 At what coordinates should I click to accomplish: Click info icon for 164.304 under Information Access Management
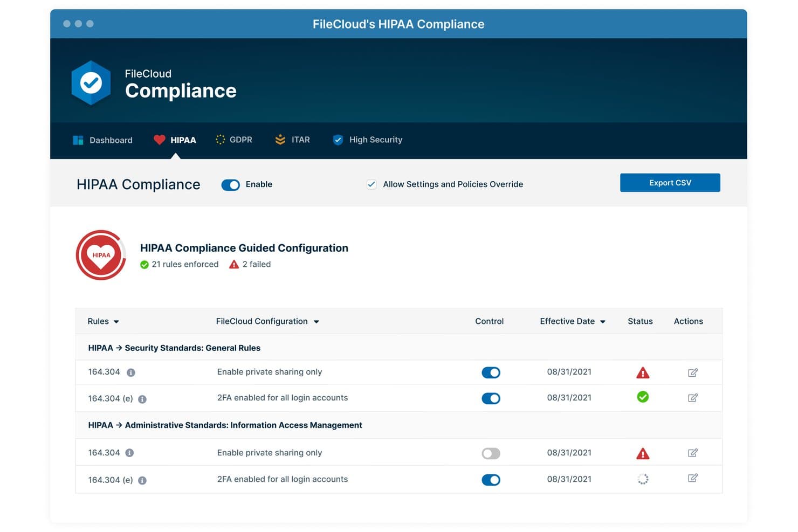point(129,453)
